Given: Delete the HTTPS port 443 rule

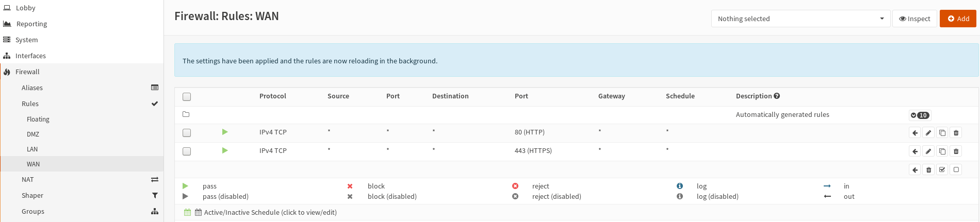Looking at the screenshot, I should [x=956, y=151].
